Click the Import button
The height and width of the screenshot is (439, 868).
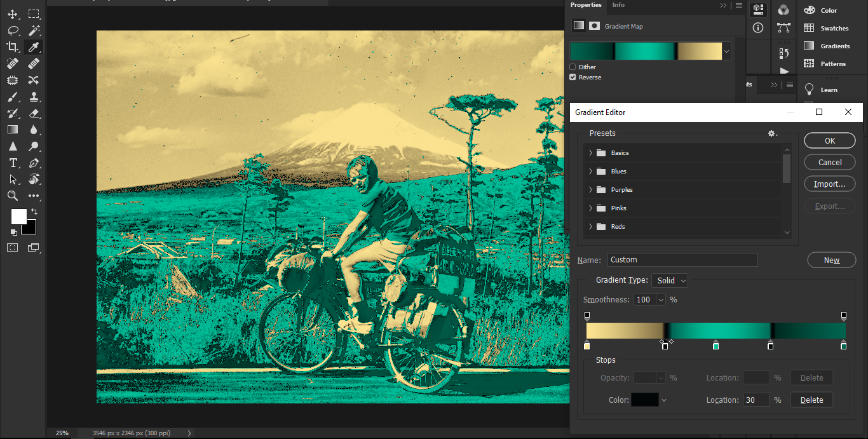point(829,184)
